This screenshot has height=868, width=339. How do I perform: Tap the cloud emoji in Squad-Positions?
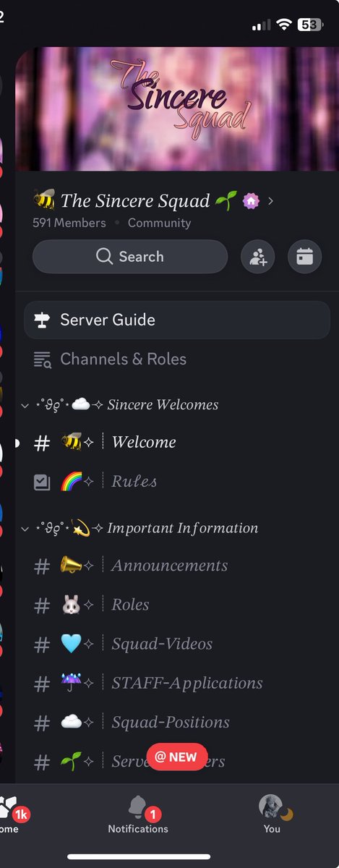tap(71, 722)
